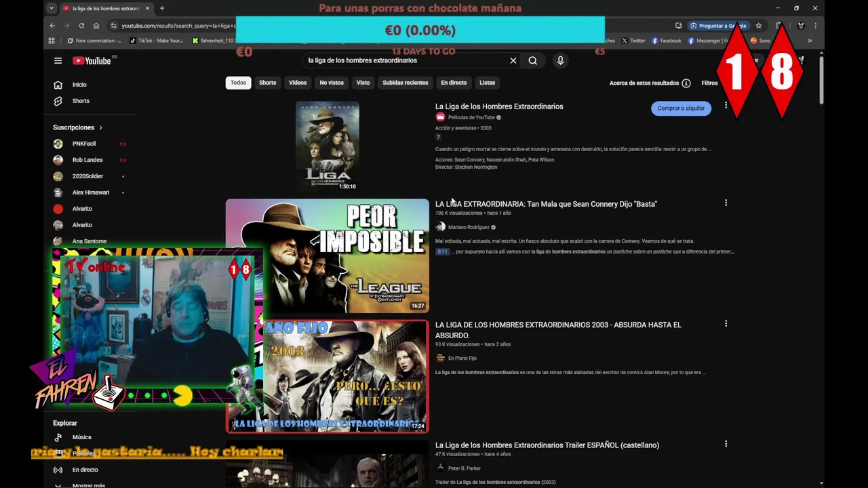Screen dimensions: 868x488
Task: Open La Liga de los Hombres Extraordinarios movie title
Action: click(x=499, y=106)
